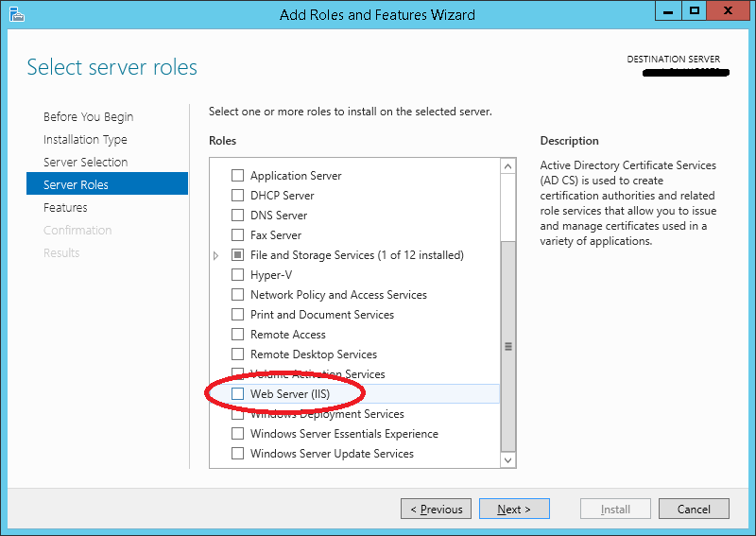Image resolution: width=756 pixels, height=536 pixels.
Task: Check Windows Server Update Services box
Action: click(238, 454)
